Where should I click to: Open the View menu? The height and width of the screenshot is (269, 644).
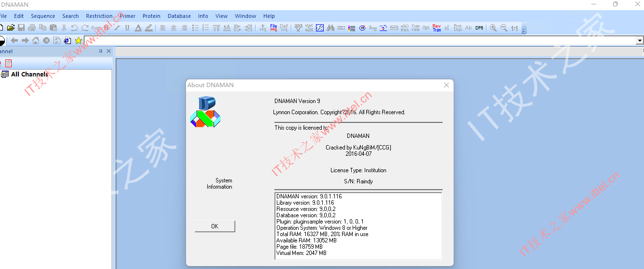point(222,16)
